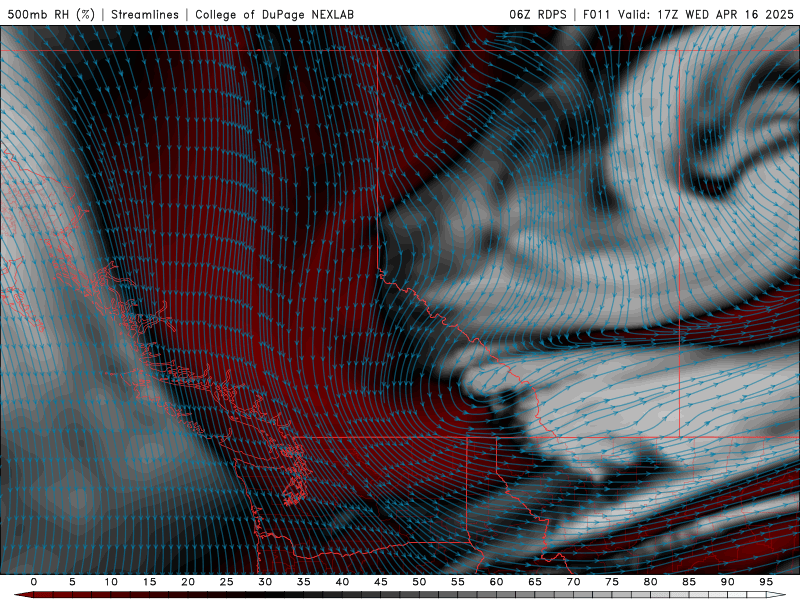Click 'Valid: 17Z WED APR 16 2025' text

coord(706,14)
